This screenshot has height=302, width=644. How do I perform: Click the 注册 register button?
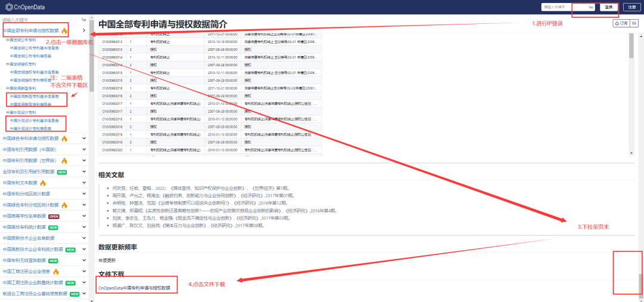click(x=631, y=7)
